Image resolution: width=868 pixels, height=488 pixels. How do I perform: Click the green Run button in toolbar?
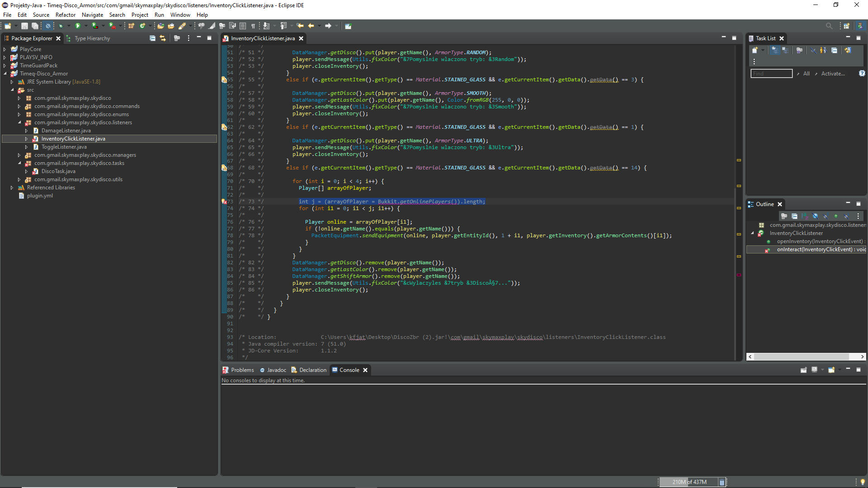[78, 26]
